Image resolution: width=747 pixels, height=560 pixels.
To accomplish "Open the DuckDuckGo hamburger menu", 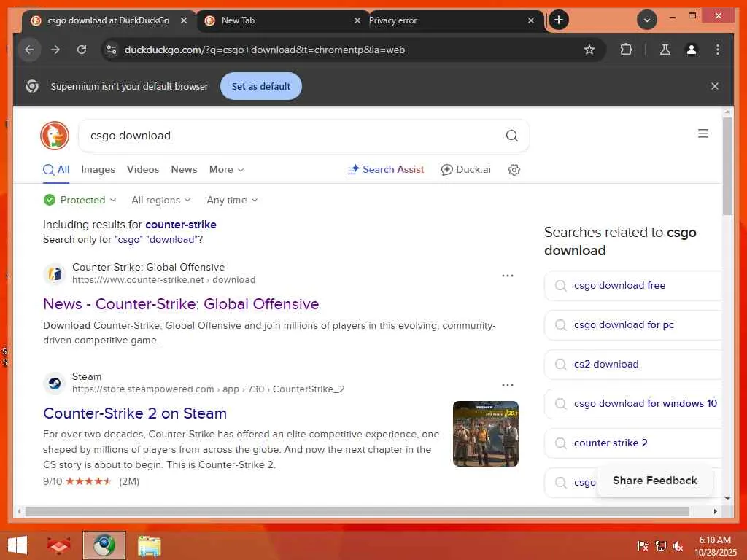I will (x=703, y=133).
